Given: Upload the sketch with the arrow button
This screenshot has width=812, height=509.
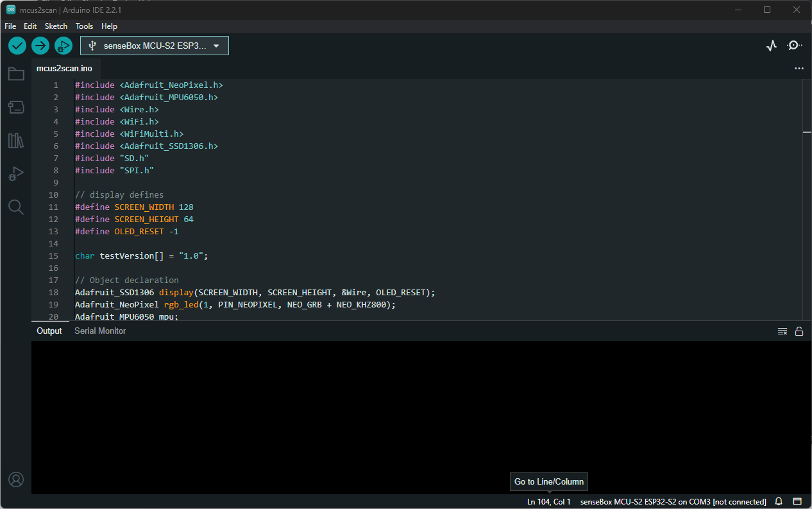Looking at the screenshot, I should coord(40,46).
